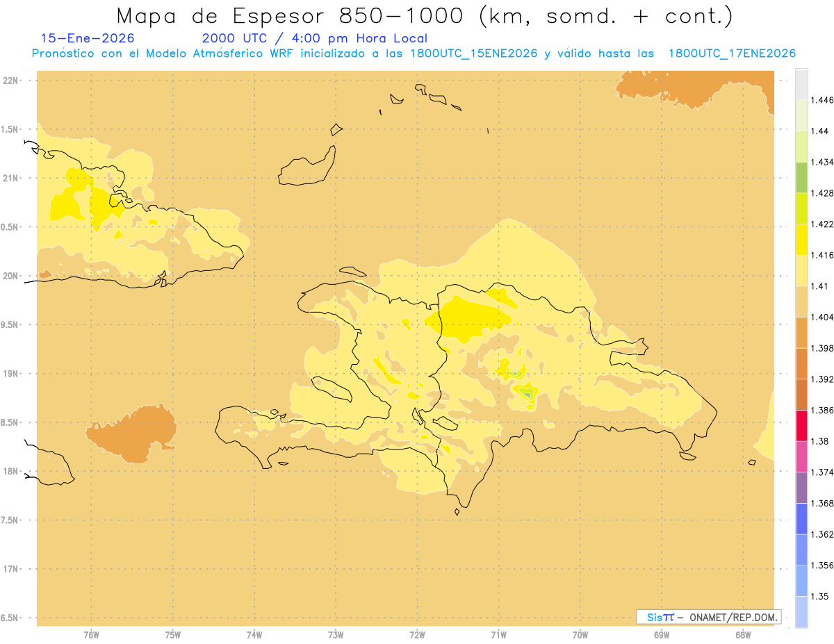This screenshot has width=834, height=644.
Task: Click the light gray top legend swatch
Action: click(x=801, y=84)
